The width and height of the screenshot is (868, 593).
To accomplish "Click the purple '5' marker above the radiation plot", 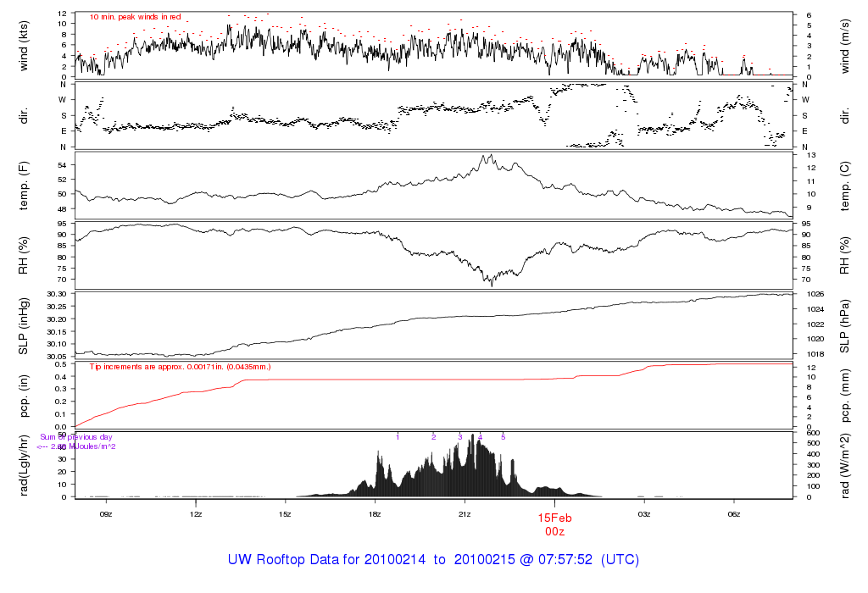I will coord(504,437).
